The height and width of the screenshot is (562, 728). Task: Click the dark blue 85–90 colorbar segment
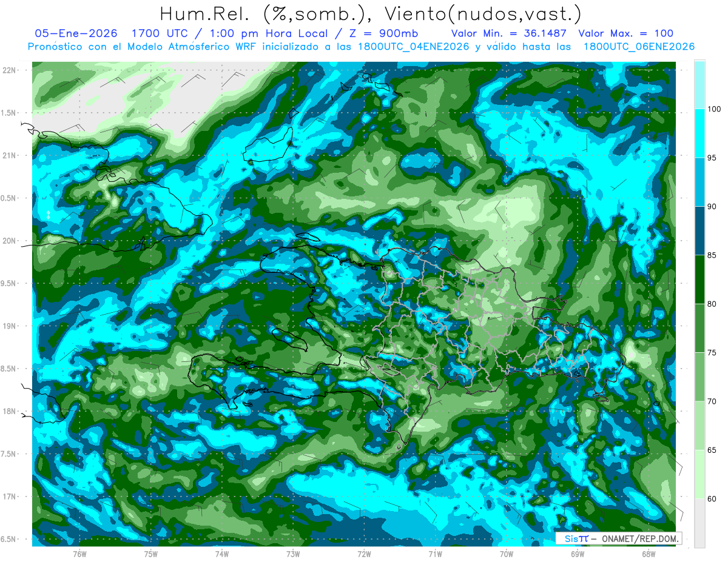[x=699, y=230]
